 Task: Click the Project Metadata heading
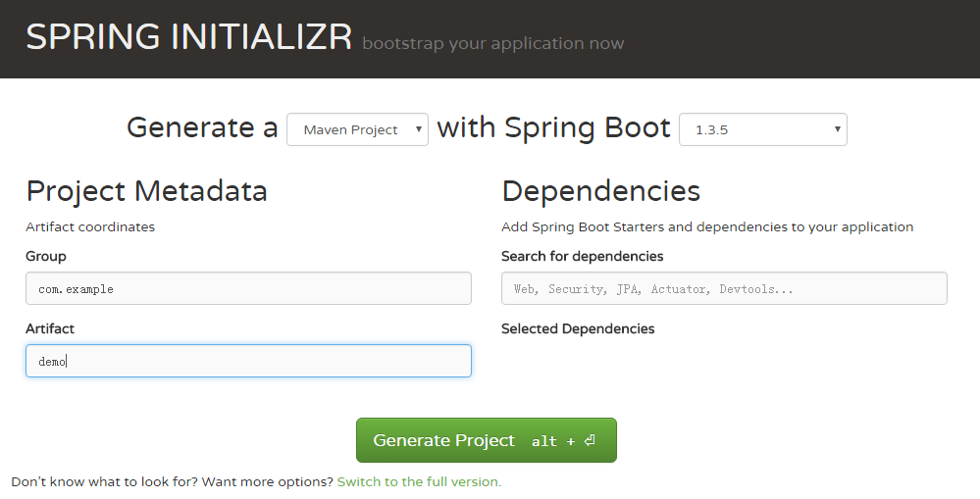146,191
